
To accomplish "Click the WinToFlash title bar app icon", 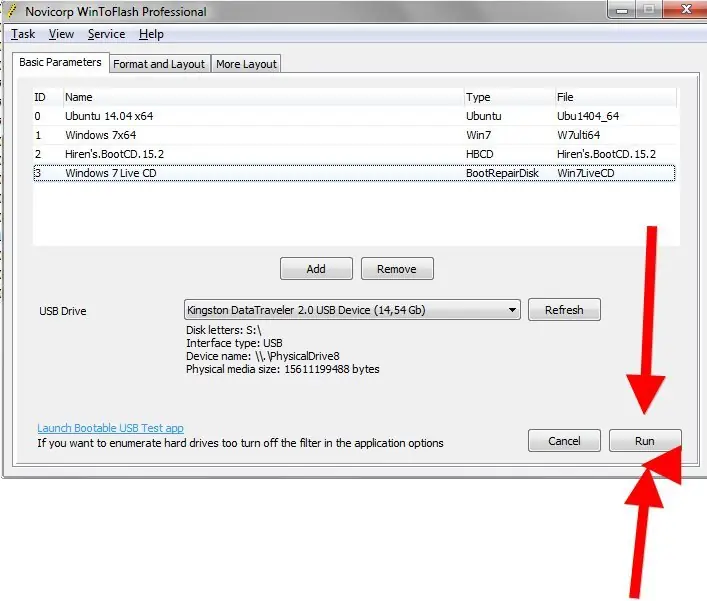I will [x=13, y=11].
